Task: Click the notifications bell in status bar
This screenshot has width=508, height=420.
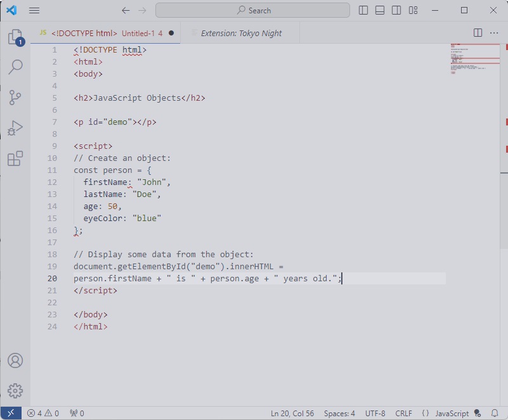Action: 495,414
